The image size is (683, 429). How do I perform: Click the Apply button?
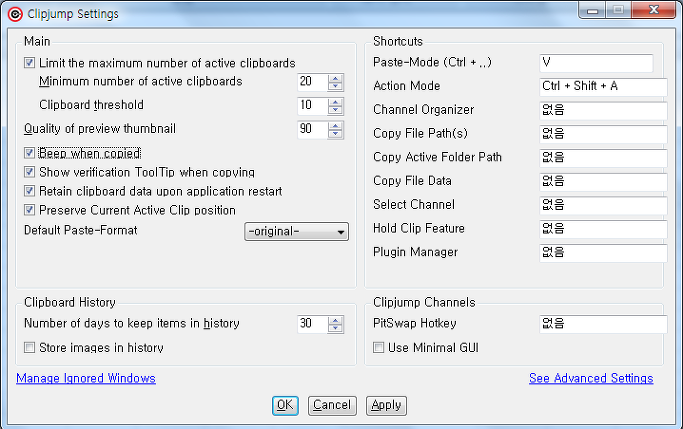point(386,405)
